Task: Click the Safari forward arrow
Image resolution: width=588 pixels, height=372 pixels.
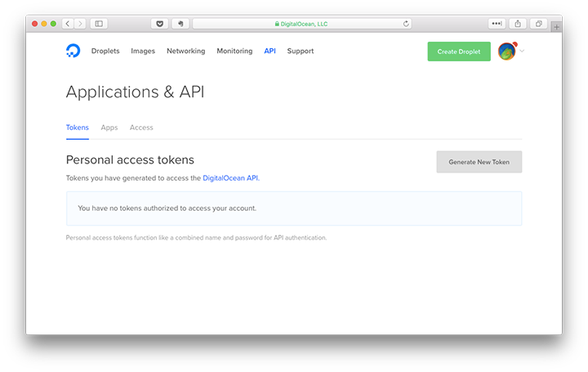Action: tap(79, 24)
